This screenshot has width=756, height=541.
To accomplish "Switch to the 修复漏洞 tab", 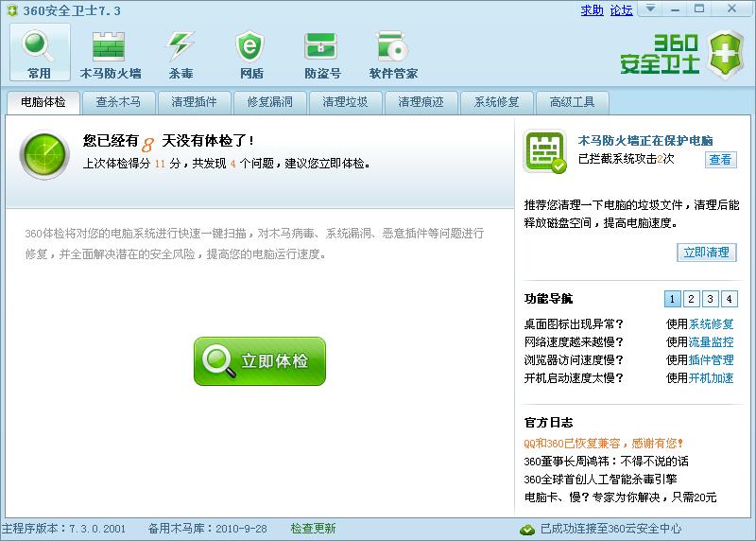I will coord(270,102).
